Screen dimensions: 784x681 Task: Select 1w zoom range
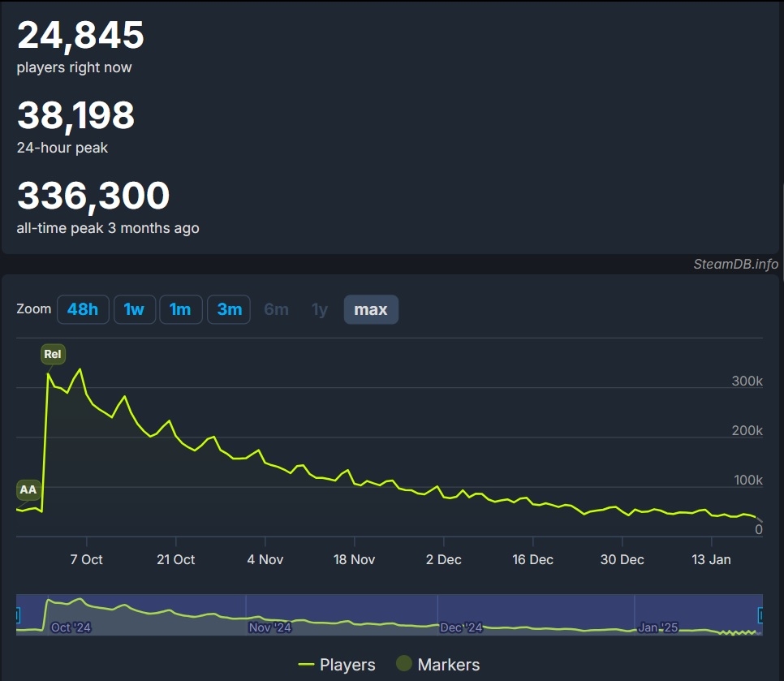click(135, 309)
